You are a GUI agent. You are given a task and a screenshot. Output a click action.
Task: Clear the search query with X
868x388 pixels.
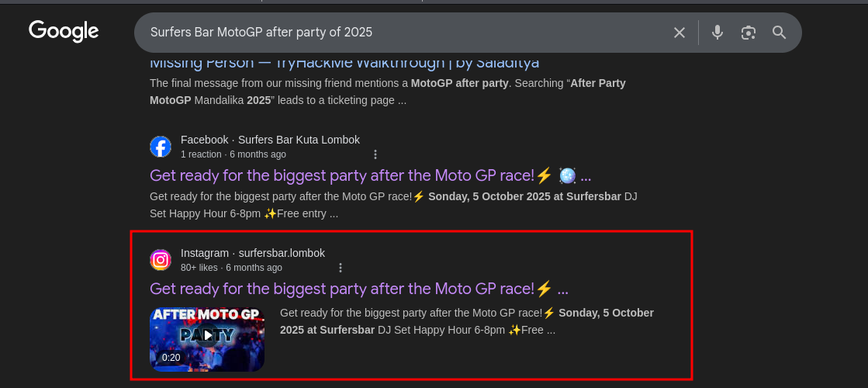pyautogui.click(x=679, y=33)
